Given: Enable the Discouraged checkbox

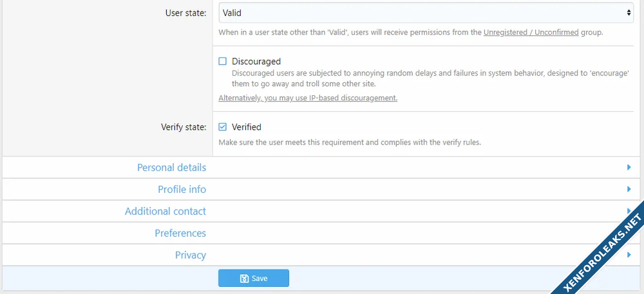Looking at the screenshot, I should pyautogui.click(x=223, y=62).
